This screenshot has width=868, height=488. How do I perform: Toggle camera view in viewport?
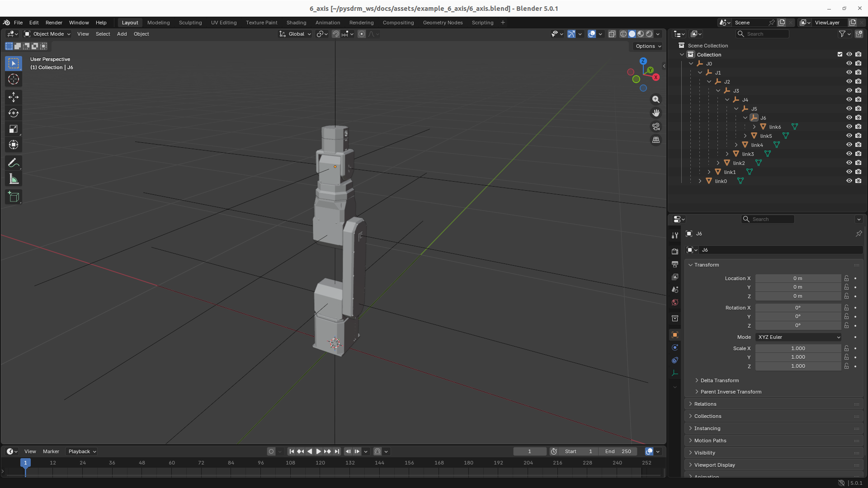[656, 127]
